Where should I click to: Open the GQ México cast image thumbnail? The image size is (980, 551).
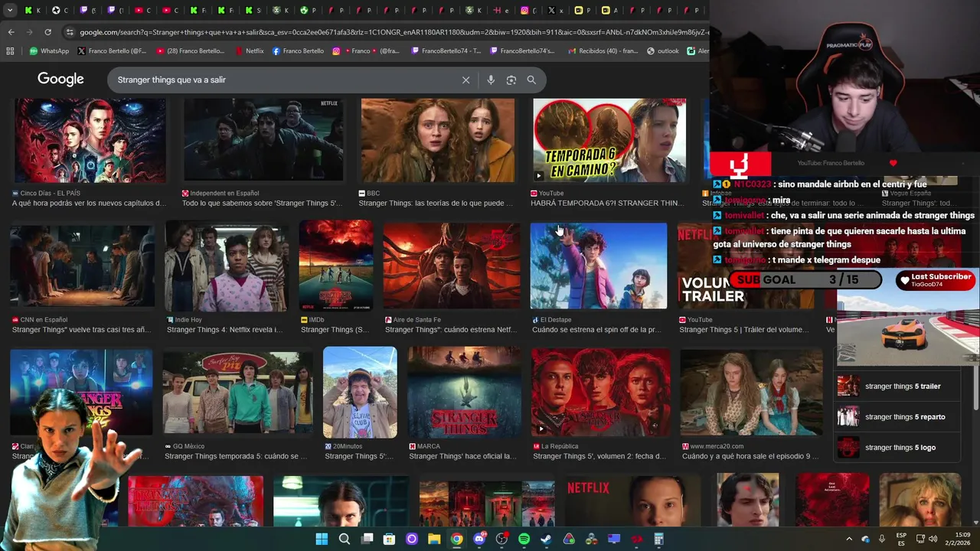tap(238, 393)
